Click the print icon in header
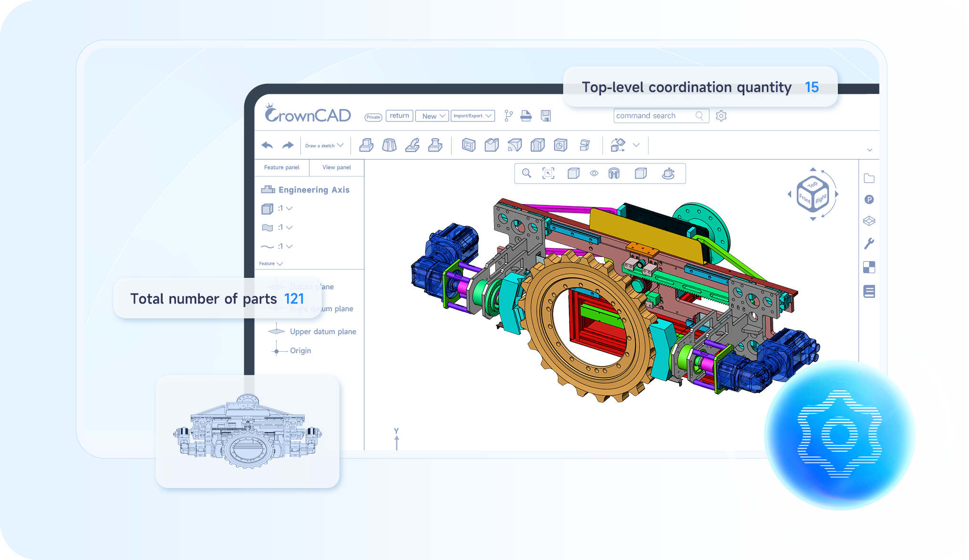The width and height of the screenshot is (969, 560). tap(526, 116)
